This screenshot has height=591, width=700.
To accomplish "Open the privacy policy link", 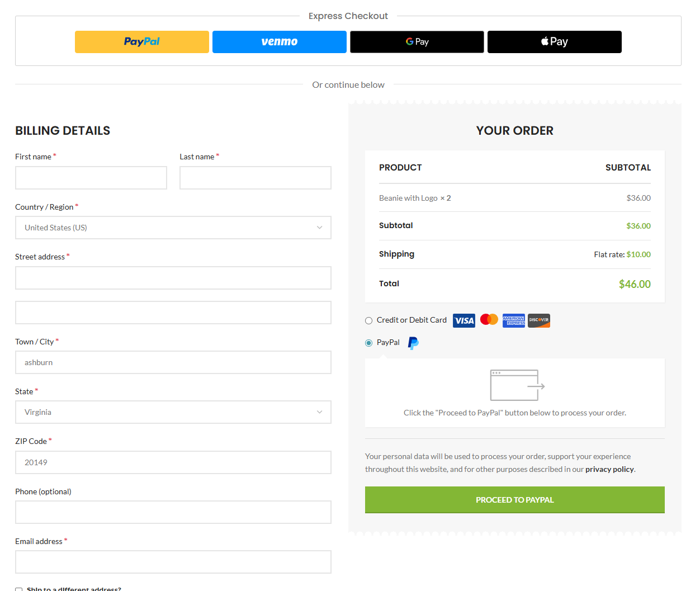I will pyautogui.click(x=609, y=470).
